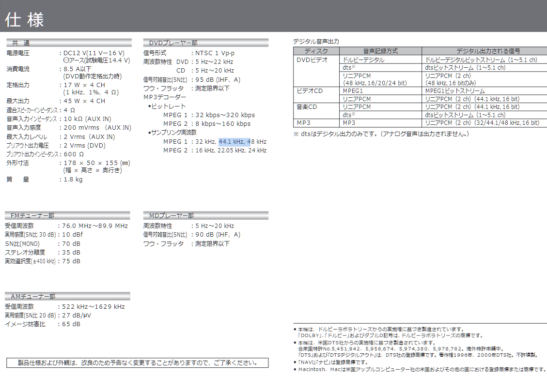Image resolution: width=547 pixels, height=392 pixels.
Task: Click the NTSC 1 Vp-p value
Action: pos(215,53)
